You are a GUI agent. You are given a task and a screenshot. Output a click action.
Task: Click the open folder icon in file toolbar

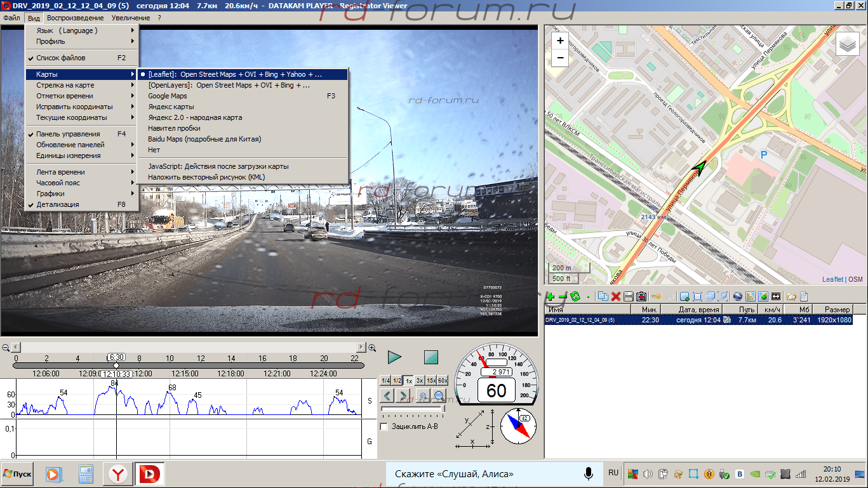coord(791,296)
